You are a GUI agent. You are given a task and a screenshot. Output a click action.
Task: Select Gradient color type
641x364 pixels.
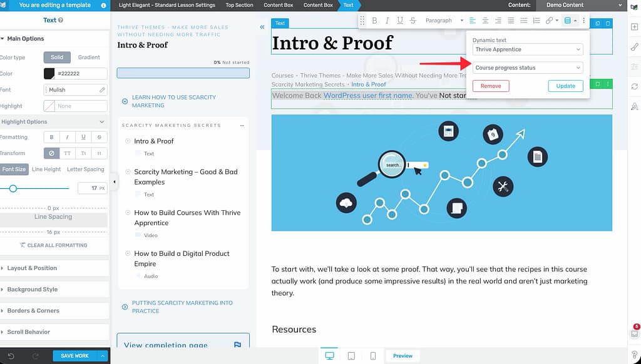(89, 57)
